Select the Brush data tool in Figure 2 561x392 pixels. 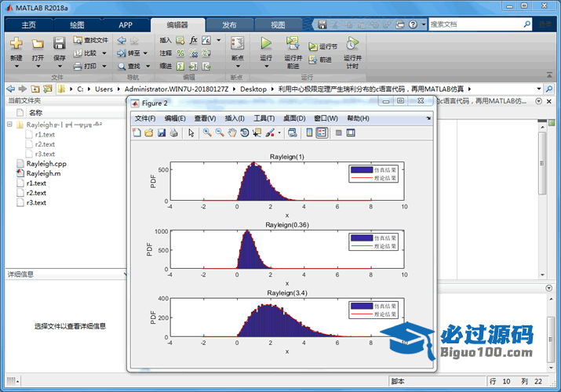(x=270, y=132)
